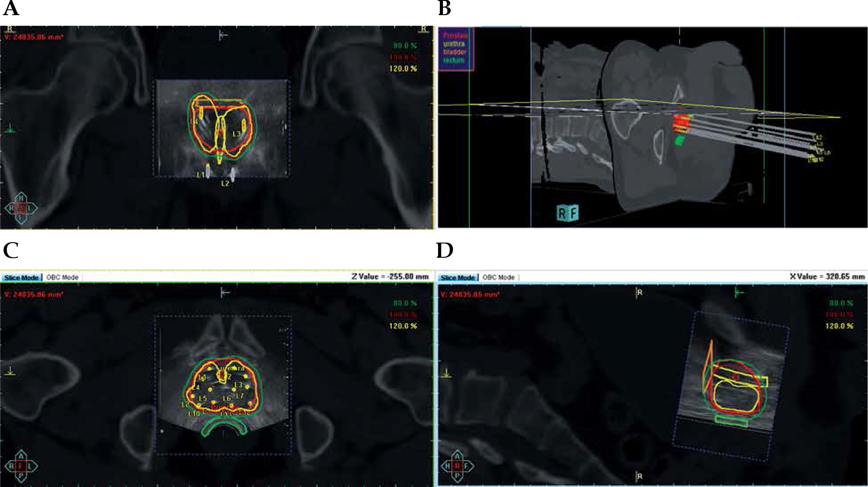This screenshot has width=868, height=487.
Task: Click the yellow plane marker left of panel D
Action: point(446,375)
